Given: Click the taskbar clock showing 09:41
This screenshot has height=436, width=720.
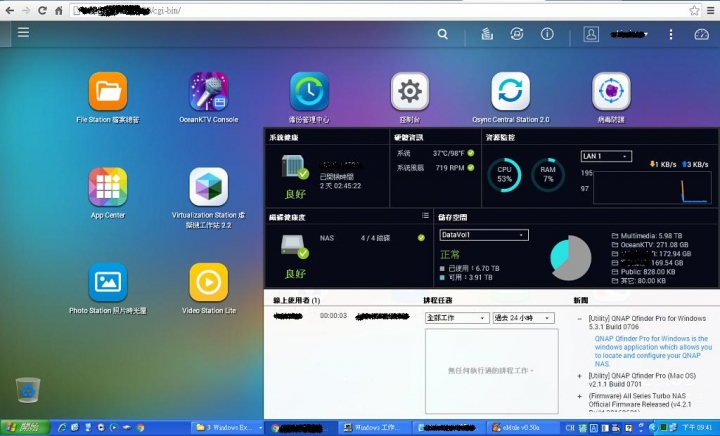Looking at the screenshot, I should [x=697, y=428].
